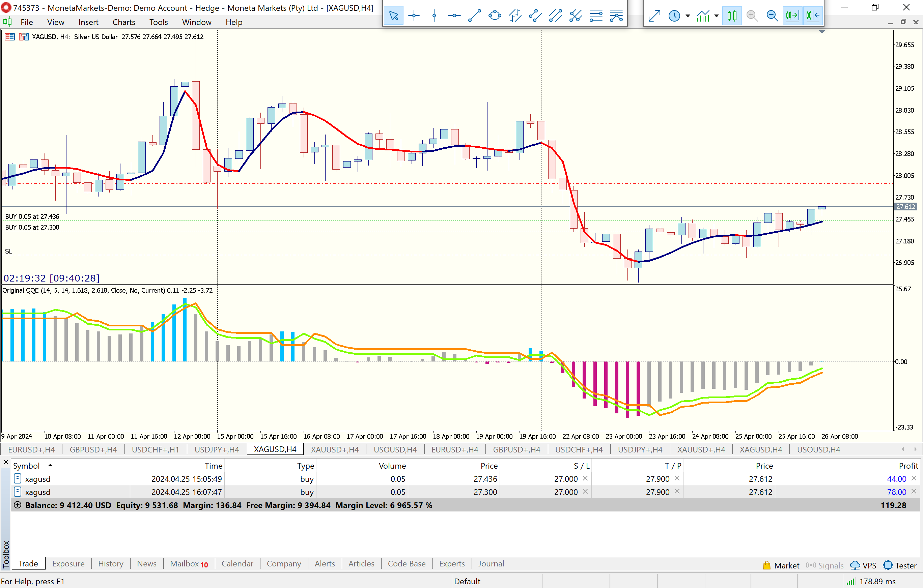Open the VPS cloud icon
923x588 pixels.
click(855, 565)
